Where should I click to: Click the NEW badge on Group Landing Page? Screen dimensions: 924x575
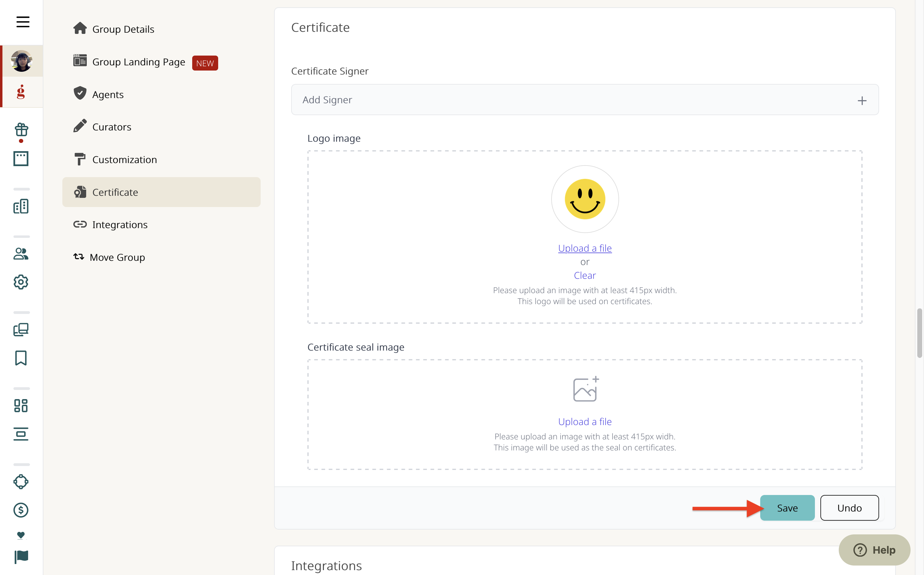click(205, 63)
